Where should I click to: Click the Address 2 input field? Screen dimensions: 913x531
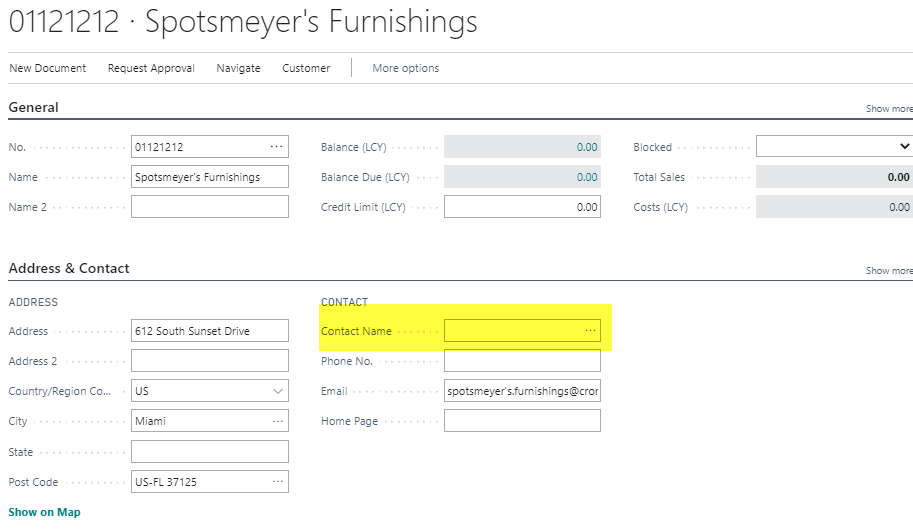coord(210,360)
